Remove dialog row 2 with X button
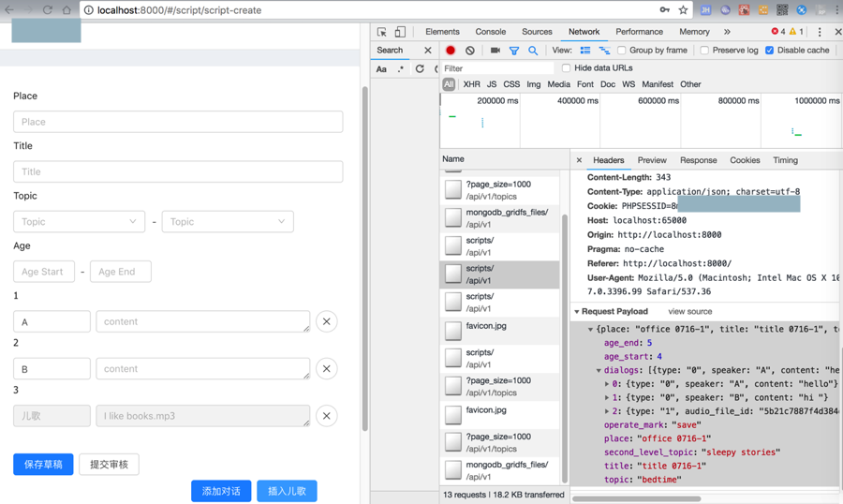This screenshot has width=843, height=504. tap(326, 369)
